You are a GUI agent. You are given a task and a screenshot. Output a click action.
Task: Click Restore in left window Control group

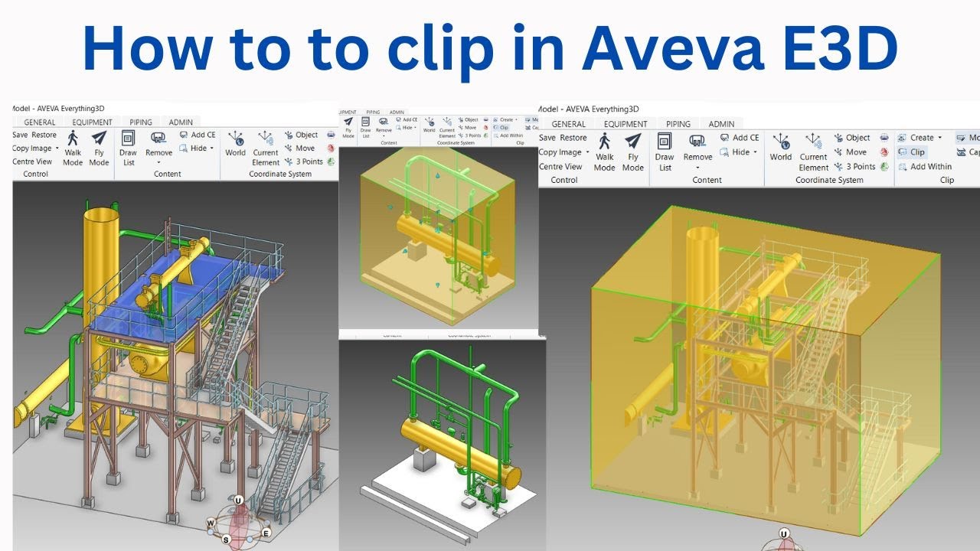pyautogui.click(x=44, y=135)
